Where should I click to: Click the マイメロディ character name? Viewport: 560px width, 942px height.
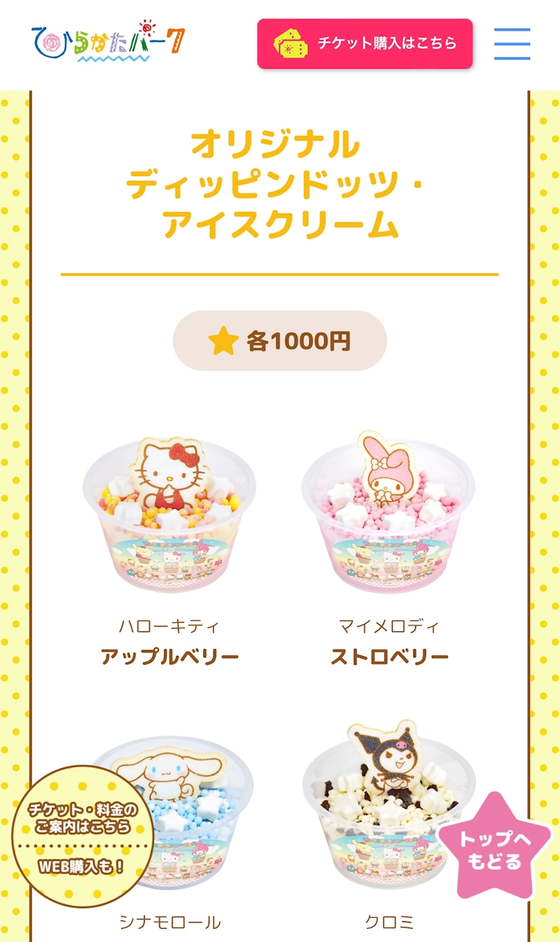[x=389, y=627]
